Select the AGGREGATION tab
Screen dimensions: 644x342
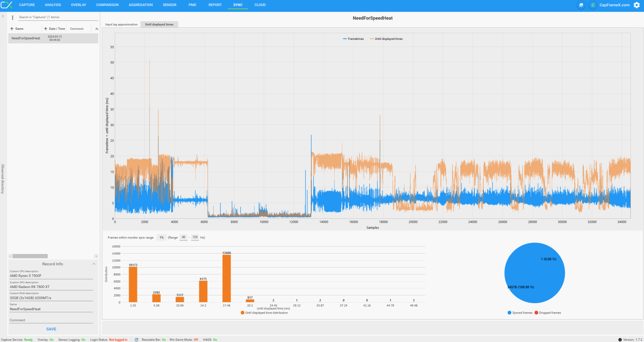(141, 5)
